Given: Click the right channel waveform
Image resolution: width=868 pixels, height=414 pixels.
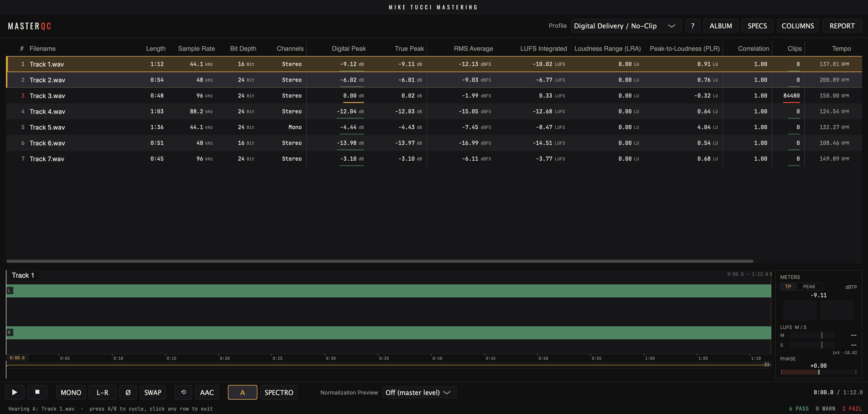Looking at the screenshot, I should point(389,332).
